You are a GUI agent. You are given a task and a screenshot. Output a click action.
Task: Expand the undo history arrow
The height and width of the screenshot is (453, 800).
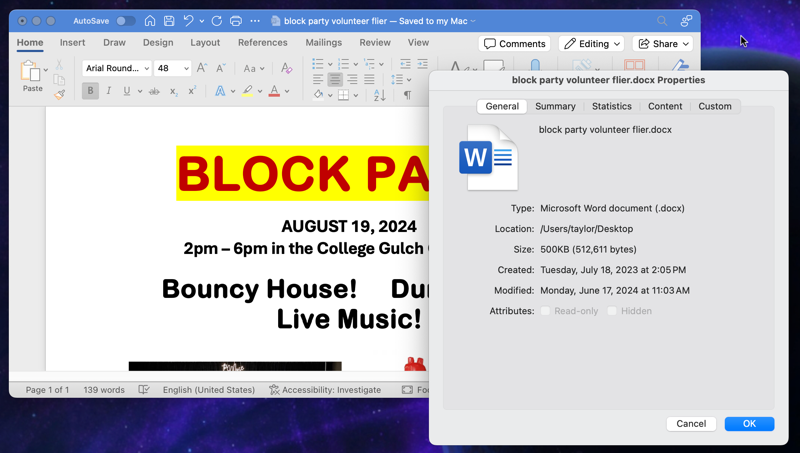[x=202, y=21]
